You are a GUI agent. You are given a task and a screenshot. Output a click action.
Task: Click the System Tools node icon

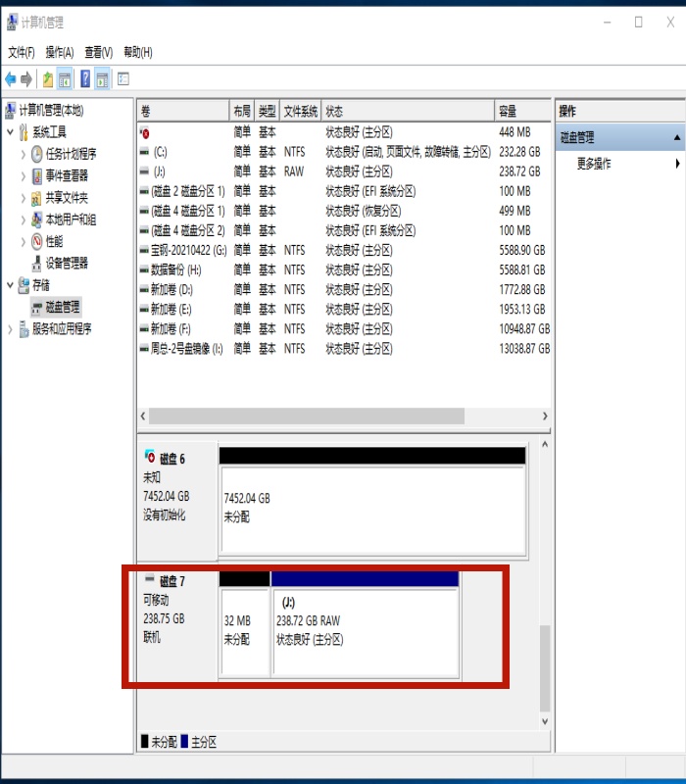(24, 132)
